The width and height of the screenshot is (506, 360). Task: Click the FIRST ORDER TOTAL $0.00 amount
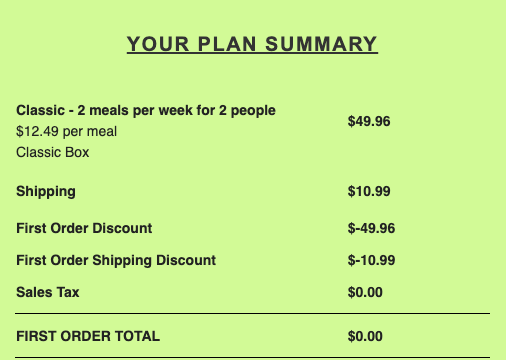pyautogui.click(x=365, y=336)
